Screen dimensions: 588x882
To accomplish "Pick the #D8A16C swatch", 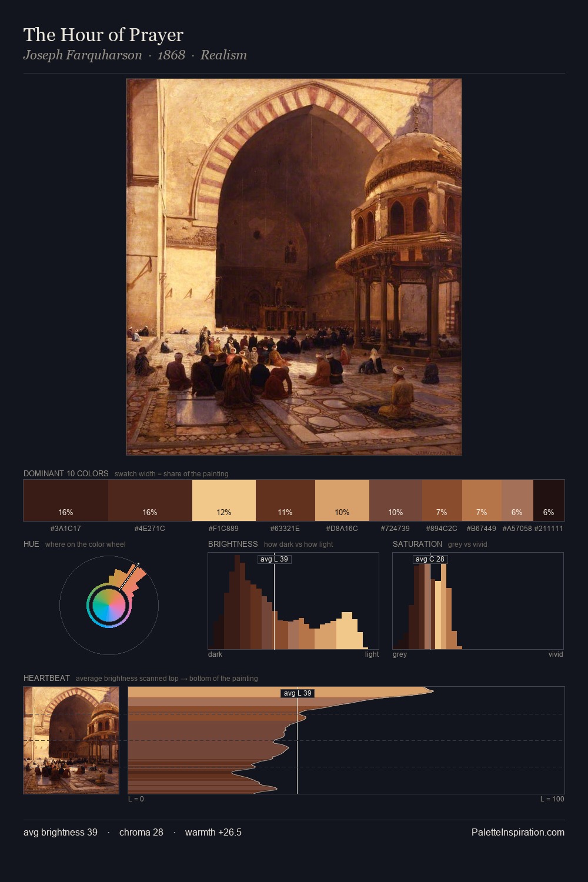I will tap(342, 500).
